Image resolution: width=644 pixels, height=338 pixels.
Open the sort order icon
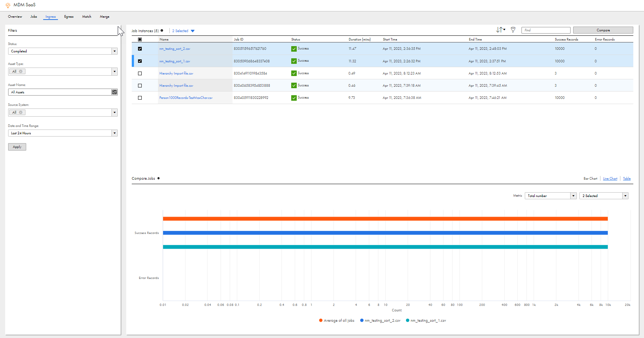click(500, 30)
